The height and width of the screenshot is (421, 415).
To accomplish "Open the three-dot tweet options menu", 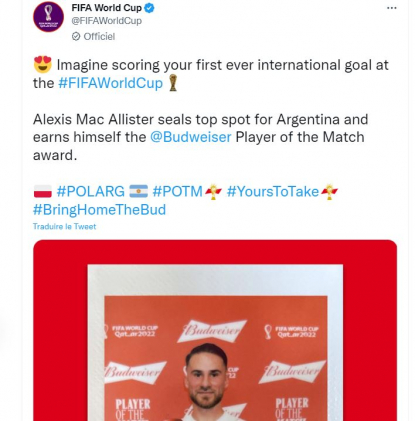I will [392, 8].
